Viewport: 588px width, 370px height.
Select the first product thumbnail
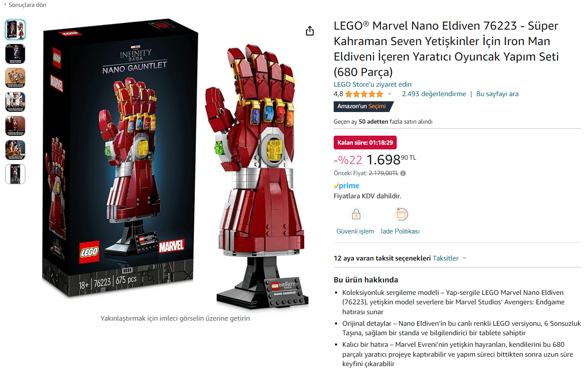pos(15,30)
